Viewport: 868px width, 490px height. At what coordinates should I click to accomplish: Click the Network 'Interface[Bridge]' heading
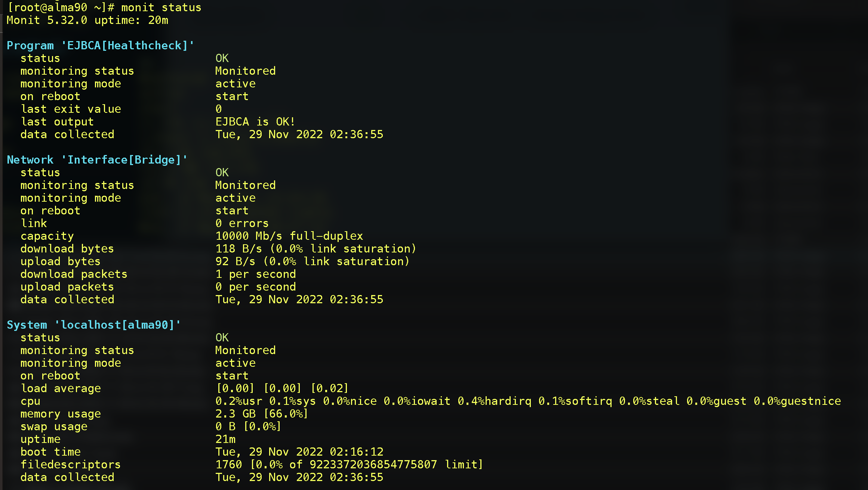pos(97,160)
